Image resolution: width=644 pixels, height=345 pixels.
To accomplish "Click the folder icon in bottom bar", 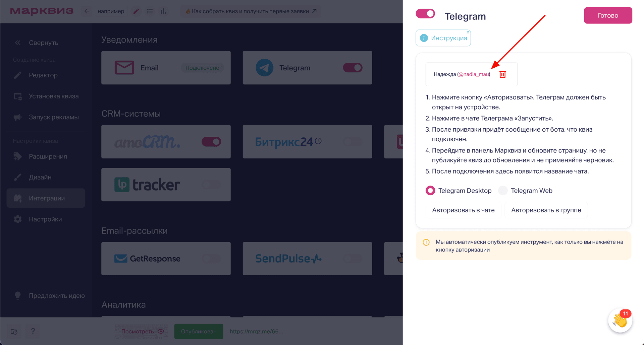I will click(14, 331).
